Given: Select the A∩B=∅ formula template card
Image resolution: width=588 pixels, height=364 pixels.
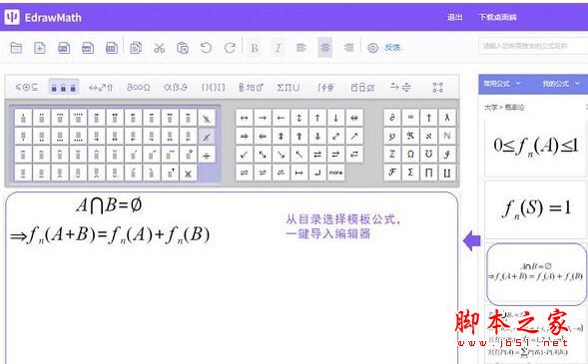Looking at the screenshot, I should pos(536,274).
